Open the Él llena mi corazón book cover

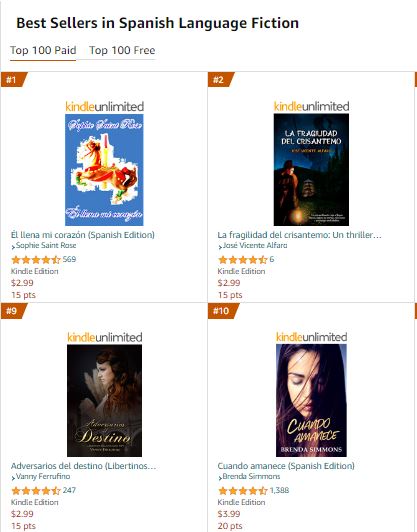(104, 170)
